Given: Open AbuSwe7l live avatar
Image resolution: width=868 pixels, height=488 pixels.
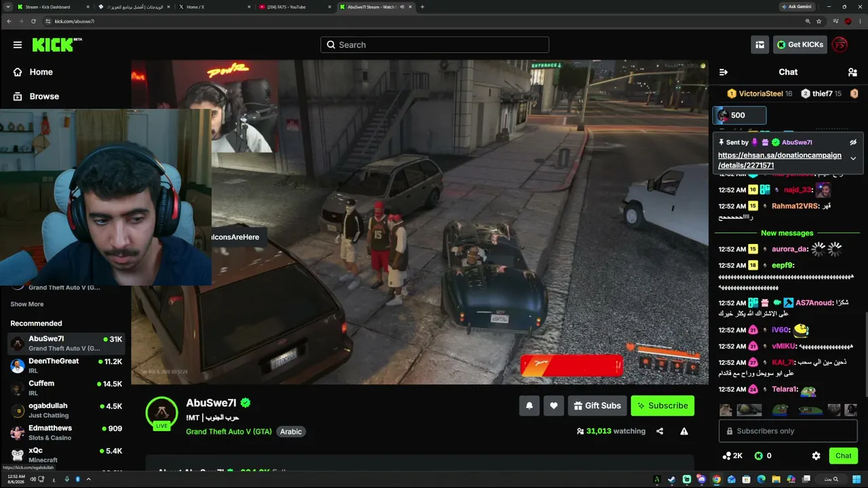Looking at the screenshot, I should [161, 413].
